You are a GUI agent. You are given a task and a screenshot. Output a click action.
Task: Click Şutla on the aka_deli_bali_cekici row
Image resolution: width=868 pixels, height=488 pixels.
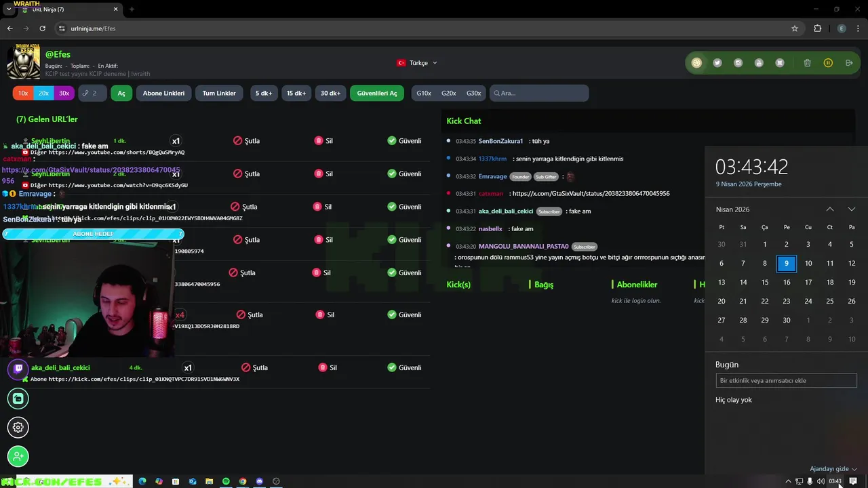[x=255, y=367]
